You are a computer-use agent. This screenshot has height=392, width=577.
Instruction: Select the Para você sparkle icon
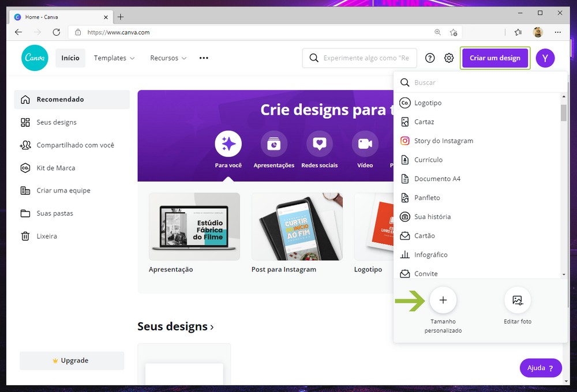pos(228,144)
